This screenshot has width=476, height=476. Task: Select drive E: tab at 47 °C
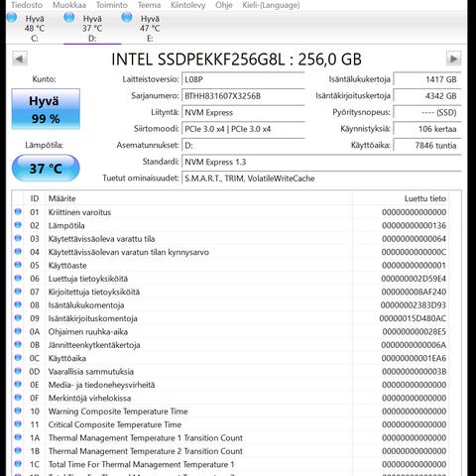(150, 28)
